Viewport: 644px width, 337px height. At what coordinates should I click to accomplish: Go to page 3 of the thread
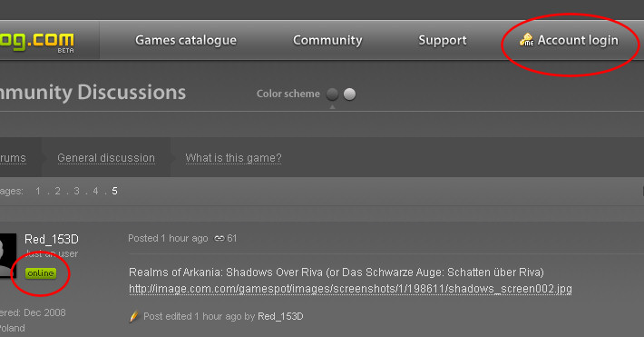[76, 191]
